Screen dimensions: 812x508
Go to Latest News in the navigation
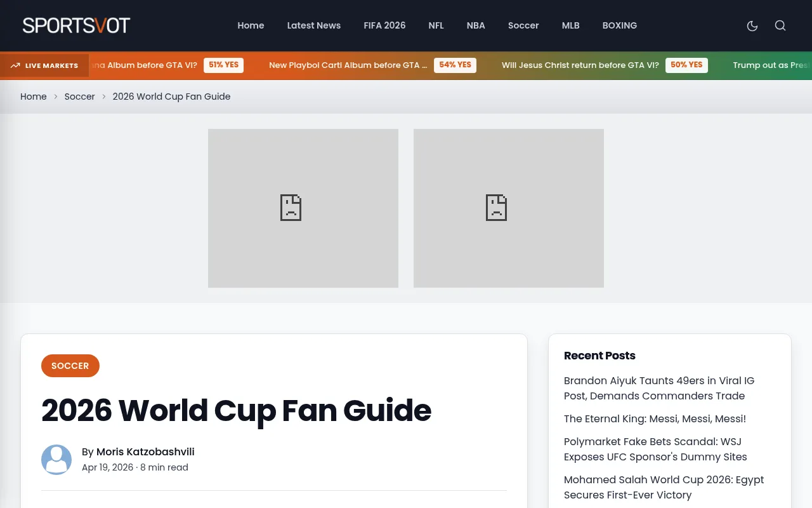tap(314, 25)
